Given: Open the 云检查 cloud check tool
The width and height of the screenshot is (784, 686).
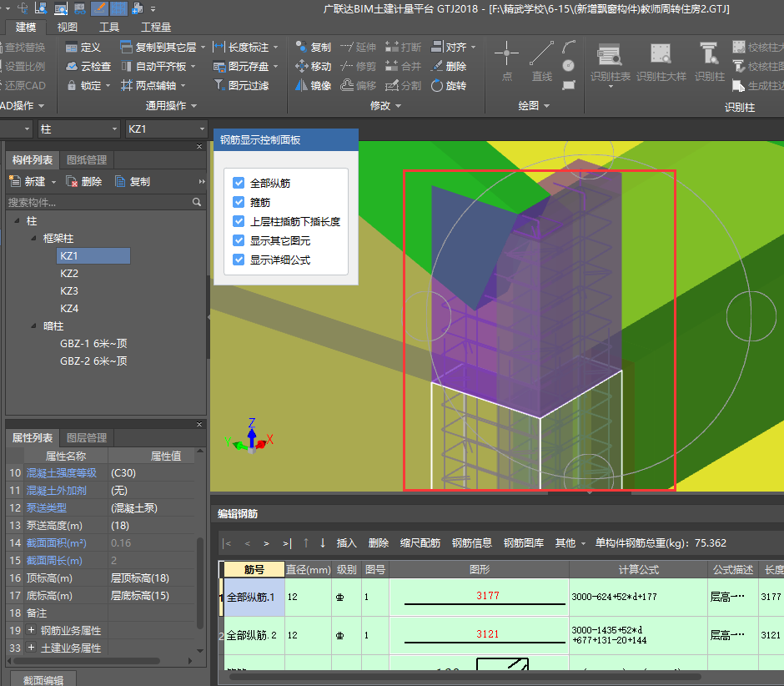Looking at the screenshot, I should 88,67.
